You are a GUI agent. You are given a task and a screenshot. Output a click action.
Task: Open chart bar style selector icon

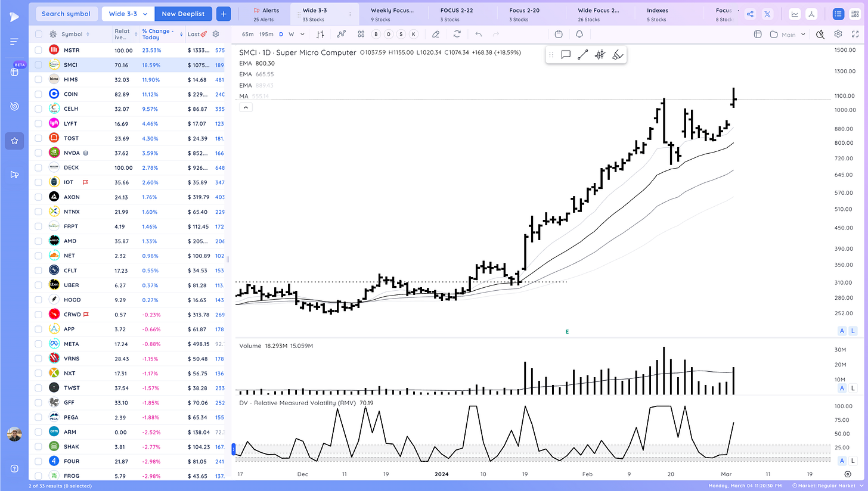click(x=320, y=35)
